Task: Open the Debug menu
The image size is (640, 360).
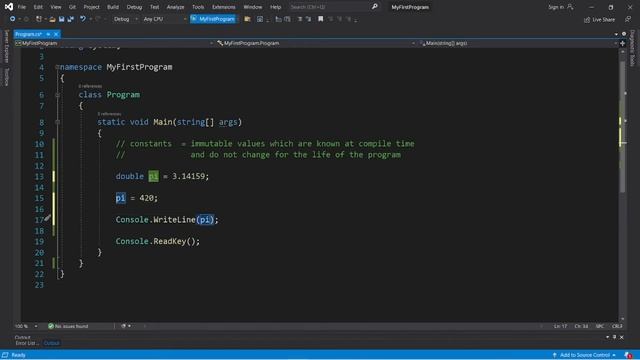Action: click(x=134, y=7)
